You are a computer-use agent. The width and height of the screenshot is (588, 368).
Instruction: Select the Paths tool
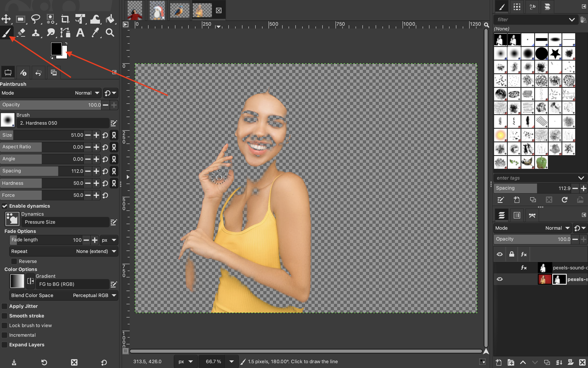(x=65, y=32)
